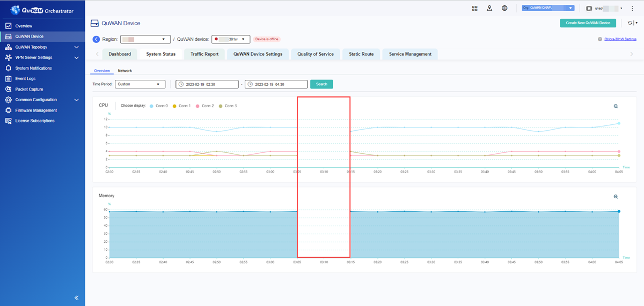Click the CPU chart zoom icon
Viewport: 644px width, 306px height.
[x=616, y=106]
